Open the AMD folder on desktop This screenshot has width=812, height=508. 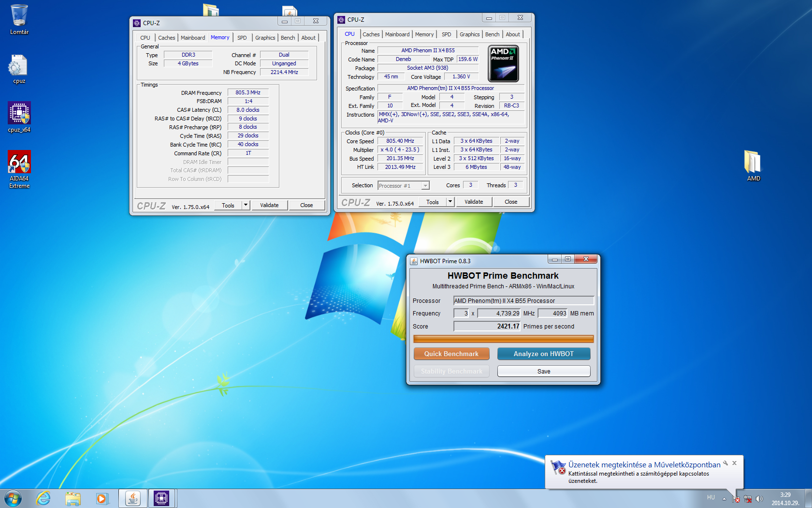tap(753, 165)
